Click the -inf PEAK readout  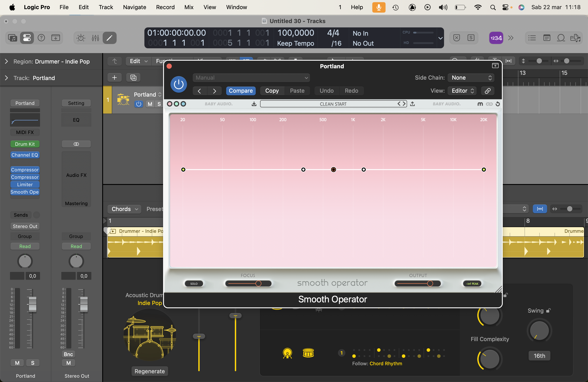point(472,284)
